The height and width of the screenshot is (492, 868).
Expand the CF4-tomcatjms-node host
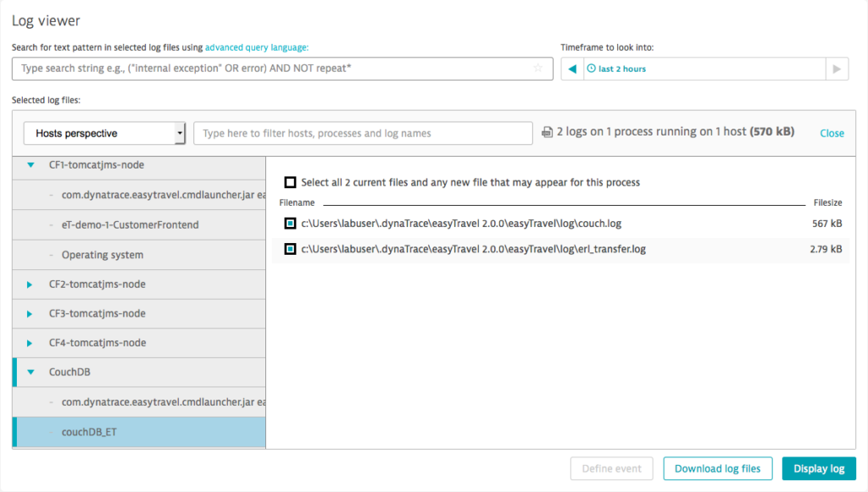(x=30, y=343)
